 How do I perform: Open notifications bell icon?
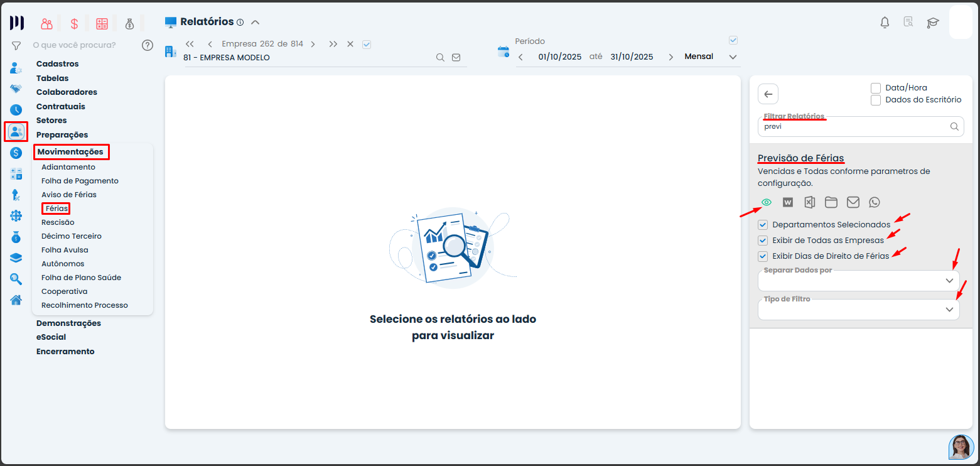[x=885, y=23]
